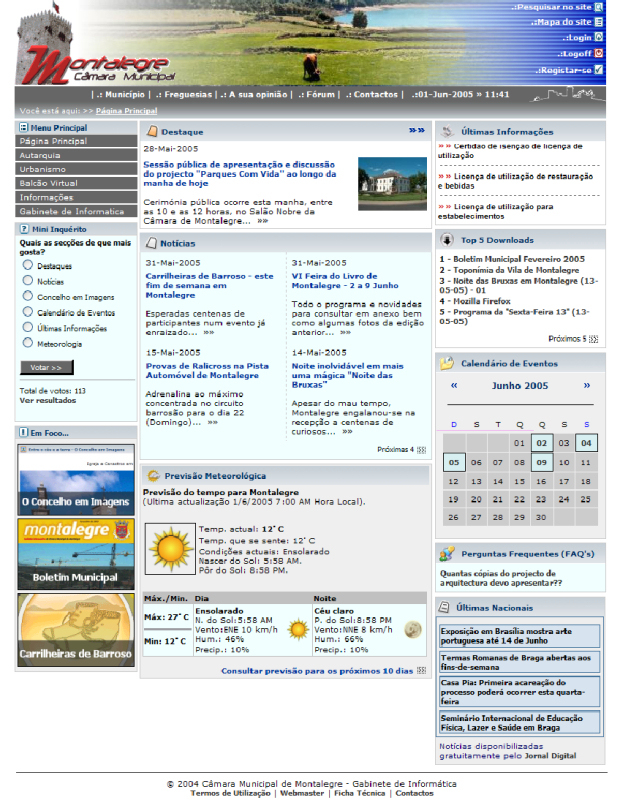
Task: Go to next month in calendar
Action: [587, 385]
